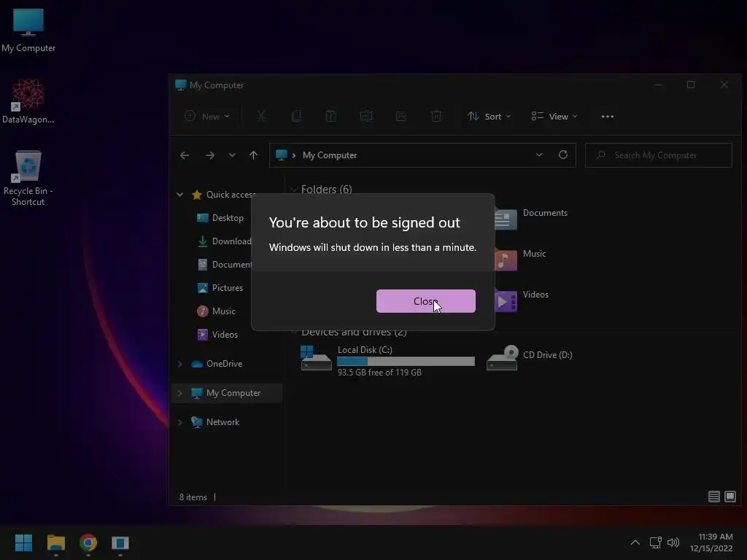The width and height of the screenshot is (747, 560).
Task: Open the View dropdown menu
Action: [554, 116]
